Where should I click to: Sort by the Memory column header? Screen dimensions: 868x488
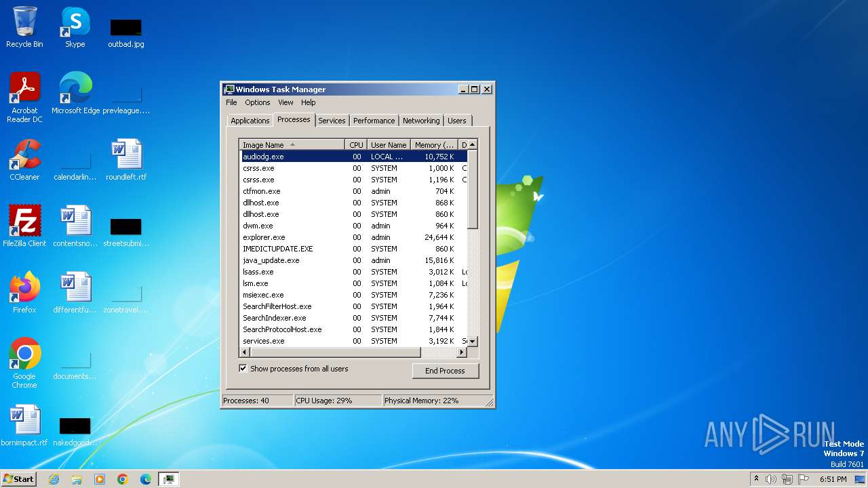tap(435, 144)
